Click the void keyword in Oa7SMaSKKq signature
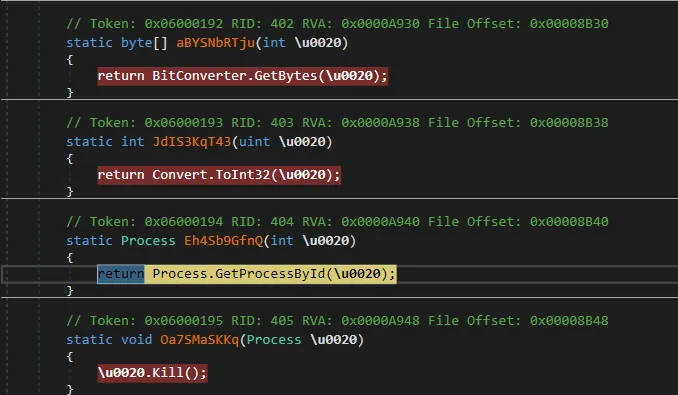The width and height of the screenshot is (678, 395). [x=136, y=340]
